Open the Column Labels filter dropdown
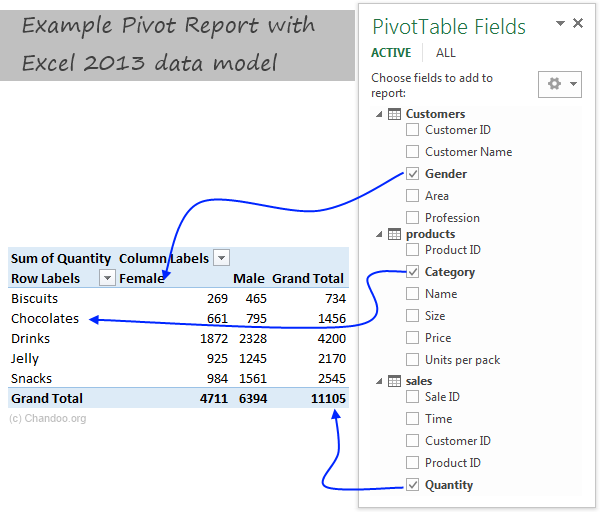The height and width of the screenshot is (514, 600). (222, 258)
